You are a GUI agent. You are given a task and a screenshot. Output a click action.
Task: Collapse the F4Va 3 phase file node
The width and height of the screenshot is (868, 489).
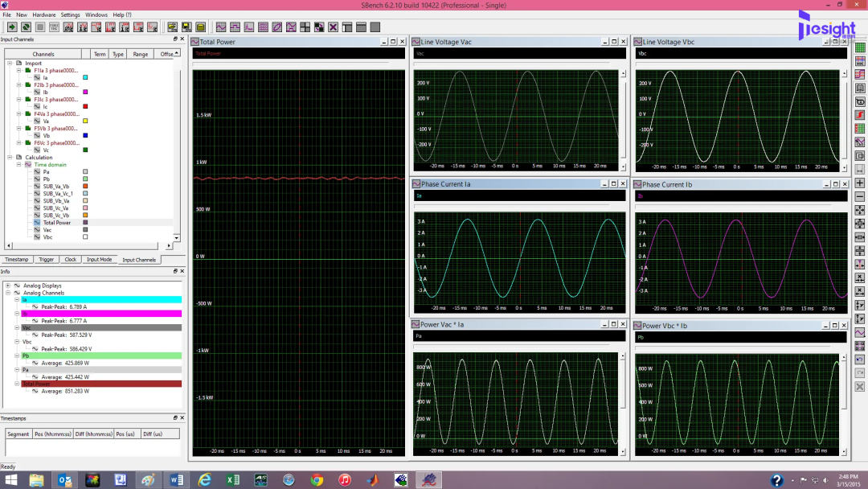18,113
